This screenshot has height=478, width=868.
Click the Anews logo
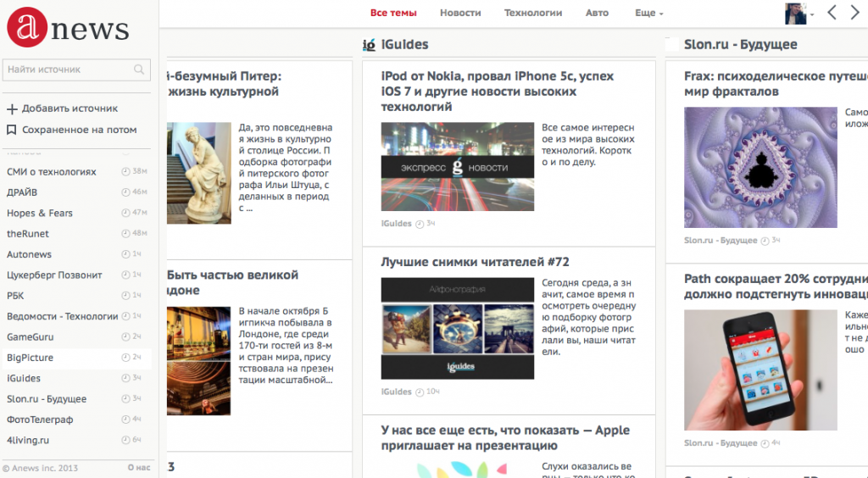68,27
